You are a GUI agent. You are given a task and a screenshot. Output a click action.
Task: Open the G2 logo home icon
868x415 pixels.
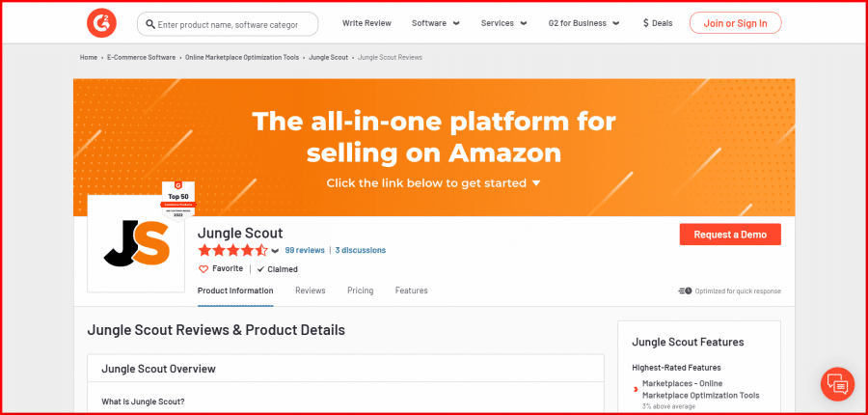click(100, 24)
